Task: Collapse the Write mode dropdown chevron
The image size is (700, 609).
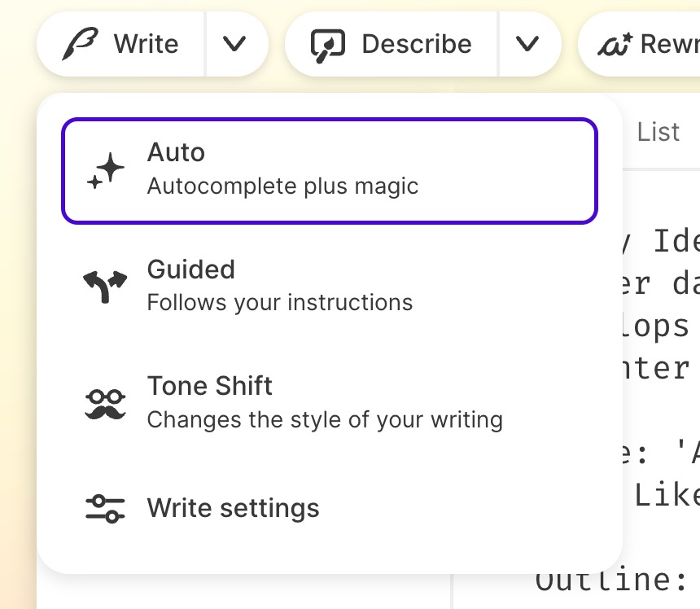Action: click(234, 44)
